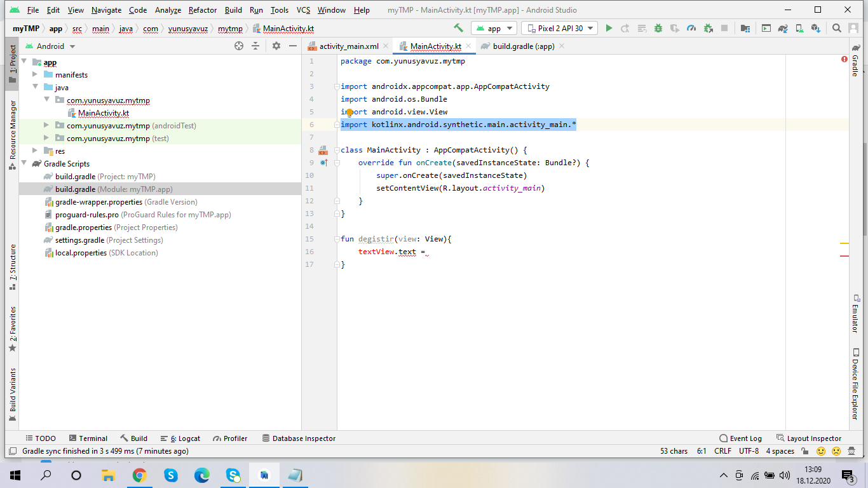Toggle the Emulator side tab on right
868x488 pixels.
coord(855,314)
